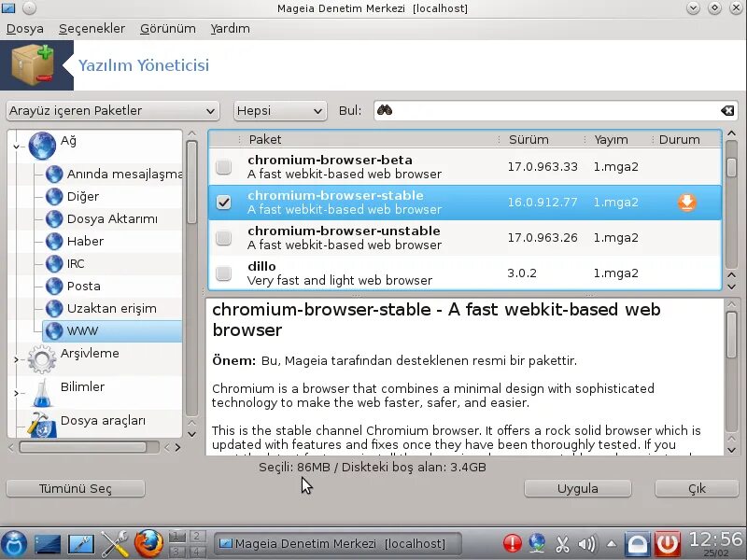Select version 17.0.963.33 cell
This screenshot has width=747, height=560.
click(543, 167)
